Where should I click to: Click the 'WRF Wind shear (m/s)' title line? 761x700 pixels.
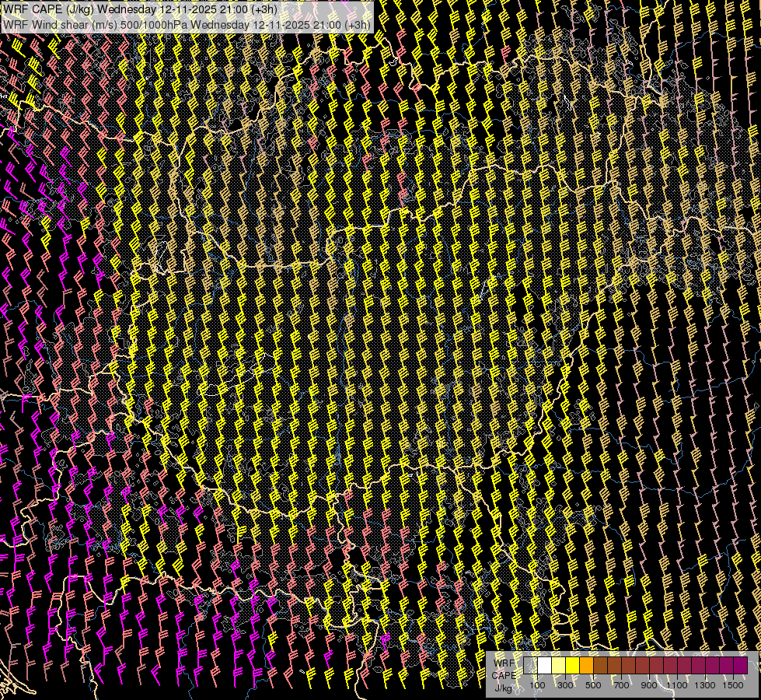[x=187, y=24]
